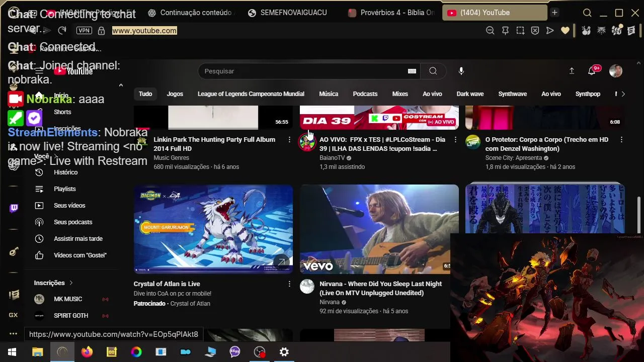Open the notifications bell showing 9+
This screenshot has height=362, width=644.
(x=592, y=71)
